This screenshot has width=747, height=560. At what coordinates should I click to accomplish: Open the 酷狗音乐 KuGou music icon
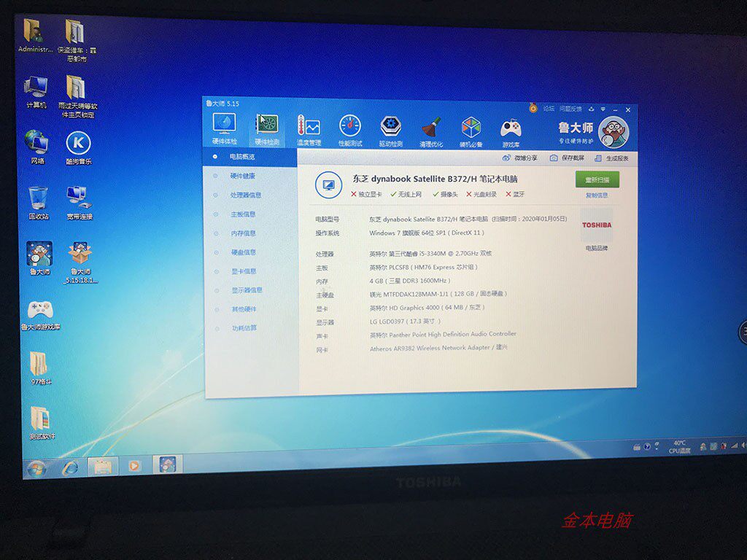[x=78, y=148]
